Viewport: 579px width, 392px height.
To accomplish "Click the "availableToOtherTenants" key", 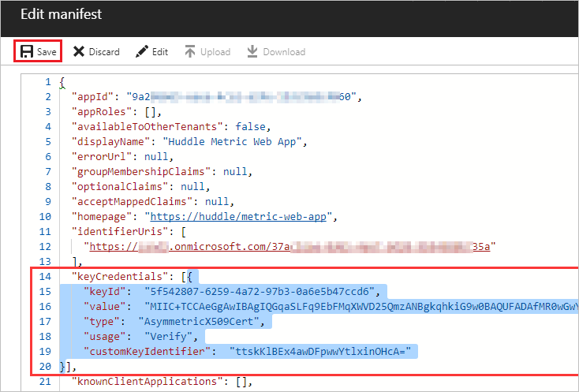I will coord(148,127).
